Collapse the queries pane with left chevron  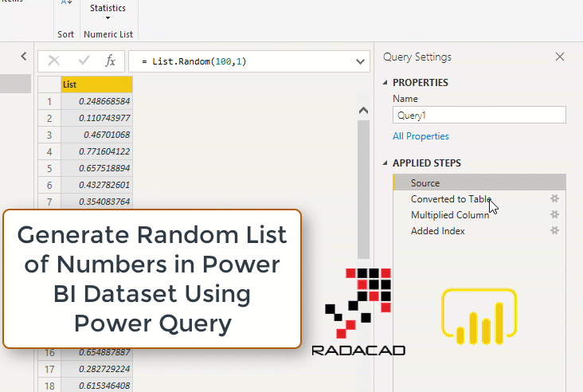tap(24, 57)
